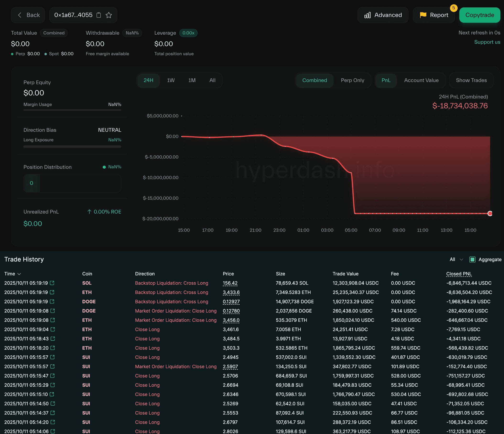Copy wallet address with clipboard icon

(98, 15)
